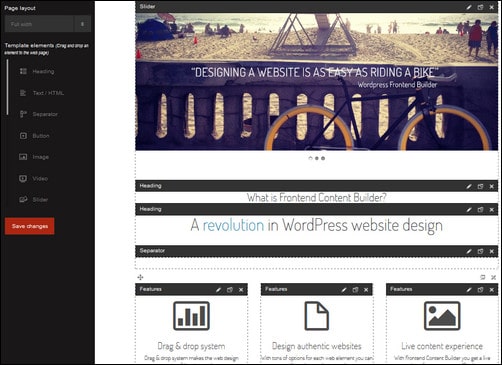
Task: Click the Page layout dropdown arrow button
Action: [82, 24]
